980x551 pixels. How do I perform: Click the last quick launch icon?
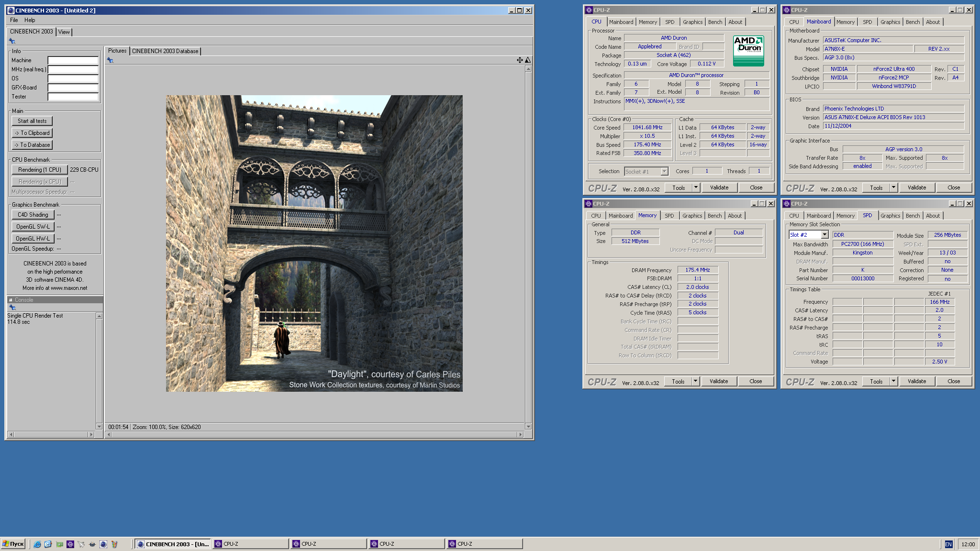click(114, 544)
